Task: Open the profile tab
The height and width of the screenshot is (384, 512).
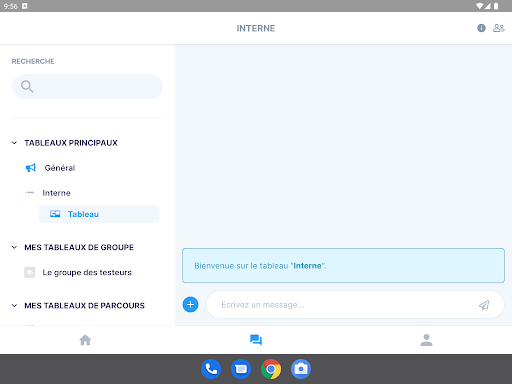Action: [426, 340]
